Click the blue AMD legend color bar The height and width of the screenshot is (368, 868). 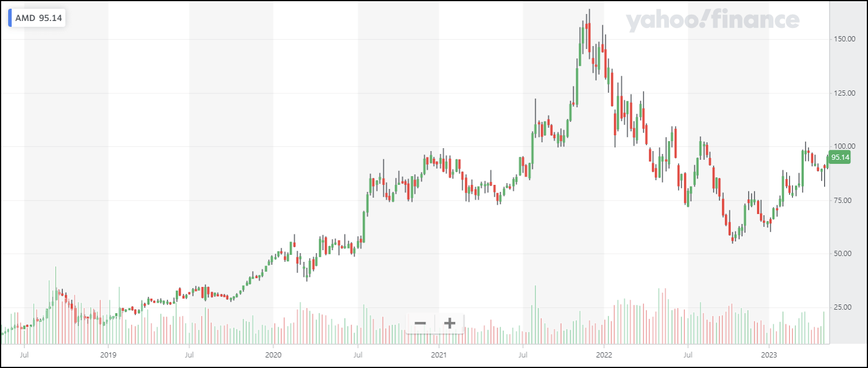point(10,18)
